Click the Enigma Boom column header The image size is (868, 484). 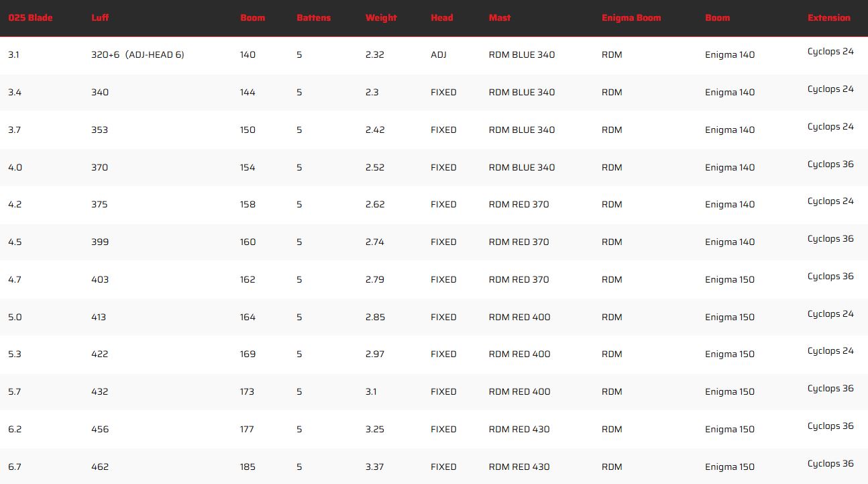tap(631, 17)
